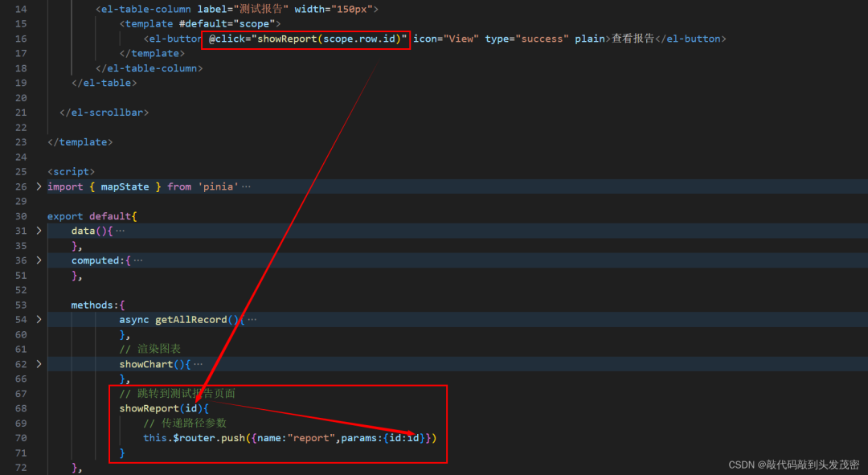Expand the folded showChart method
868x475 pixels.
[39, 364]
